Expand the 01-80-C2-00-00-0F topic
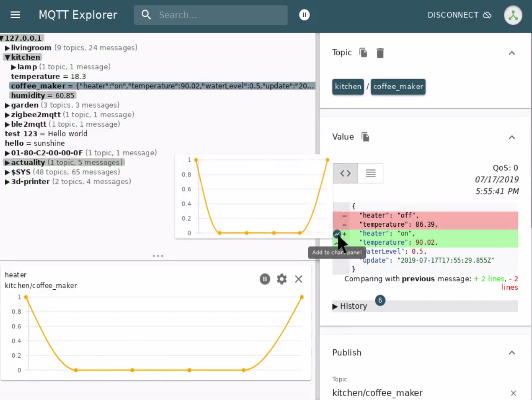This screenshot has height=400, width=532. tap(7, 153)
